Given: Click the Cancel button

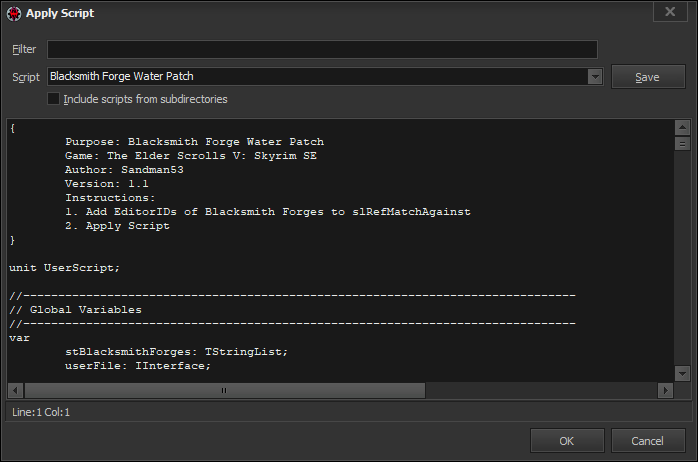Looking at the screenshot, I should (648, 441).
